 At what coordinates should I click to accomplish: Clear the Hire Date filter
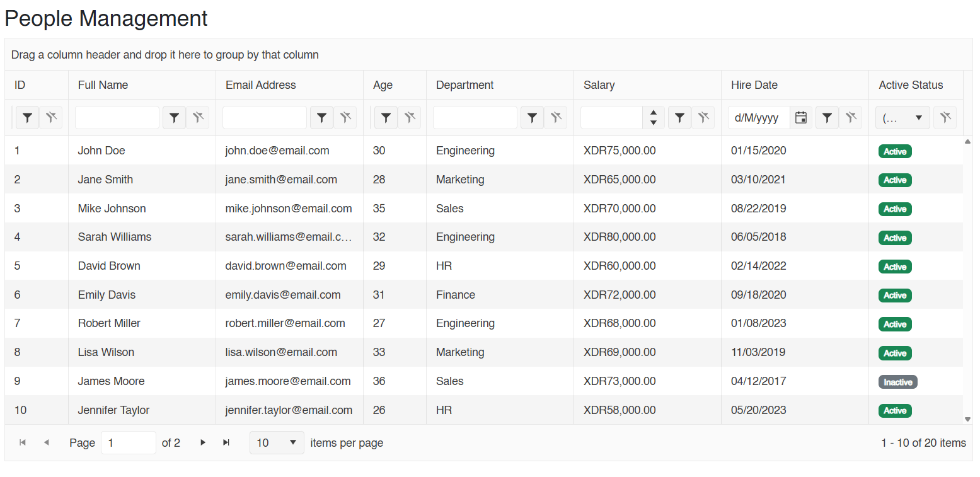click(x=850, y=117)
